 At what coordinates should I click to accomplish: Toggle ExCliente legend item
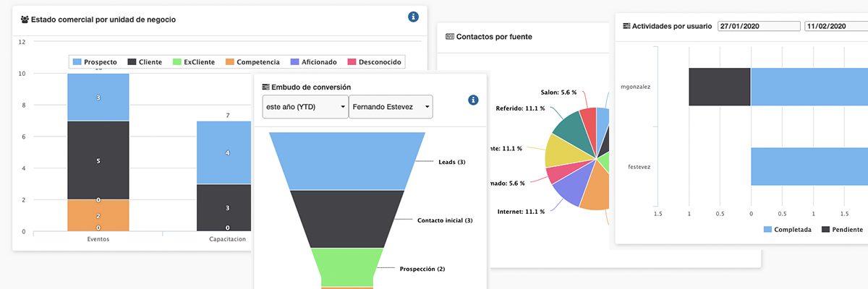[x=193, y=62]
